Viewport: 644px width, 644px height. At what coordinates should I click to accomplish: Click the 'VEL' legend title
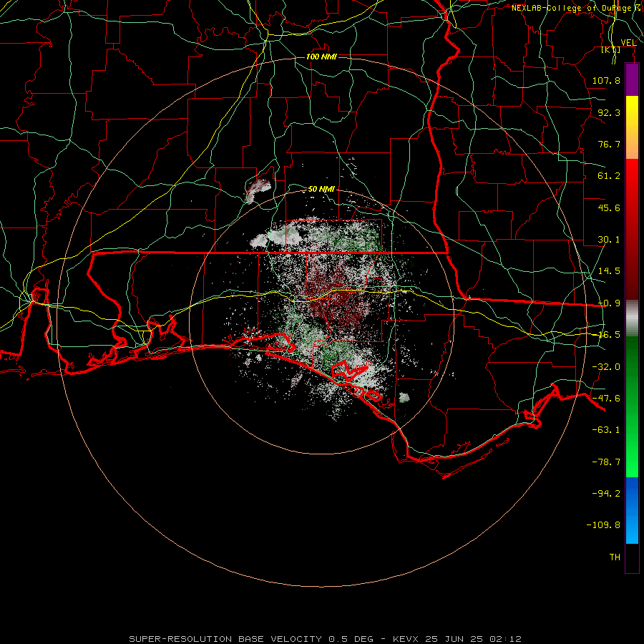(x=628, y=42)
